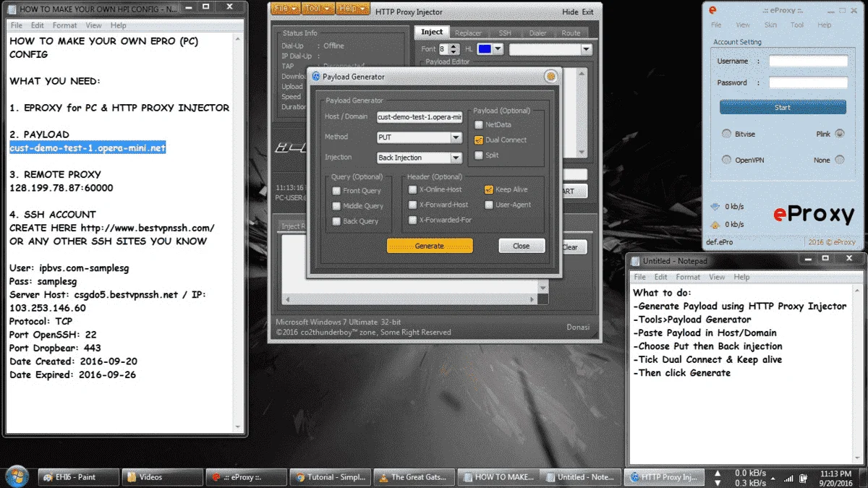Image resolution: width=868 pixels, height=488 pixels.
Task: Switch to the Chrome Tutorial taskbar item
Action: pos(329,477)
